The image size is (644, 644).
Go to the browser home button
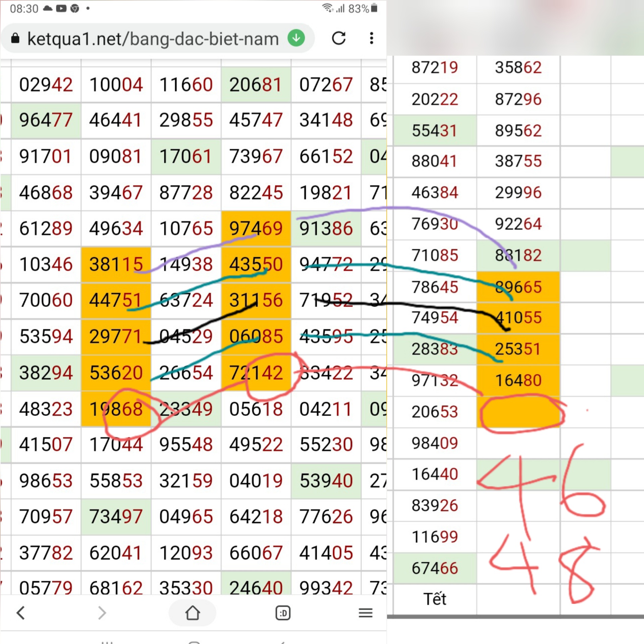point(193,613)
